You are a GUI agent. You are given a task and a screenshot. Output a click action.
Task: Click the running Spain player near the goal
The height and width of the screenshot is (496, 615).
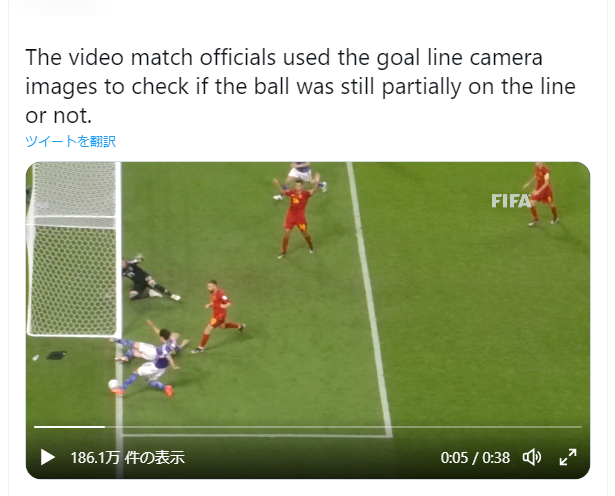(x=219, y=316)
